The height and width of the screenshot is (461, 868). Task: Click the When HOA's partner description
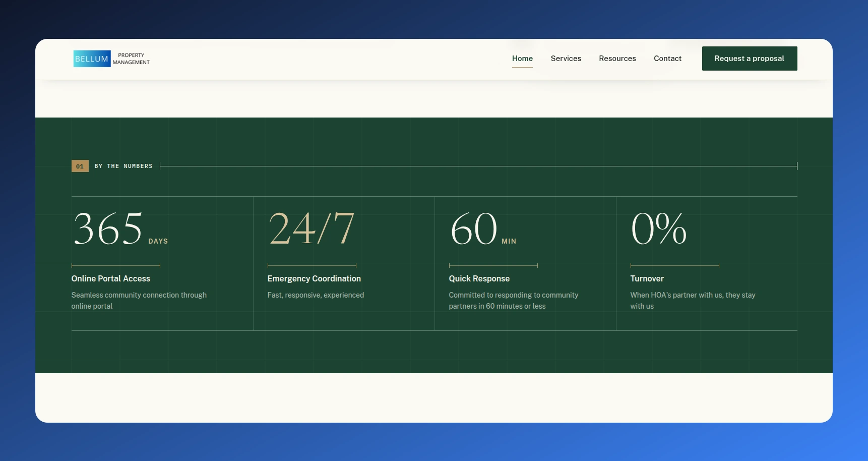click(693, 301)
